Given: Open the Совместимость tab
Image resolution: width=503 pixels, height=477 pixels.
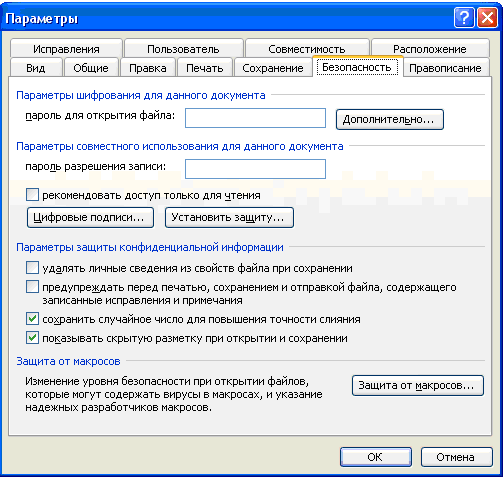Looking at the screenshot, I should tap(307, 49).
